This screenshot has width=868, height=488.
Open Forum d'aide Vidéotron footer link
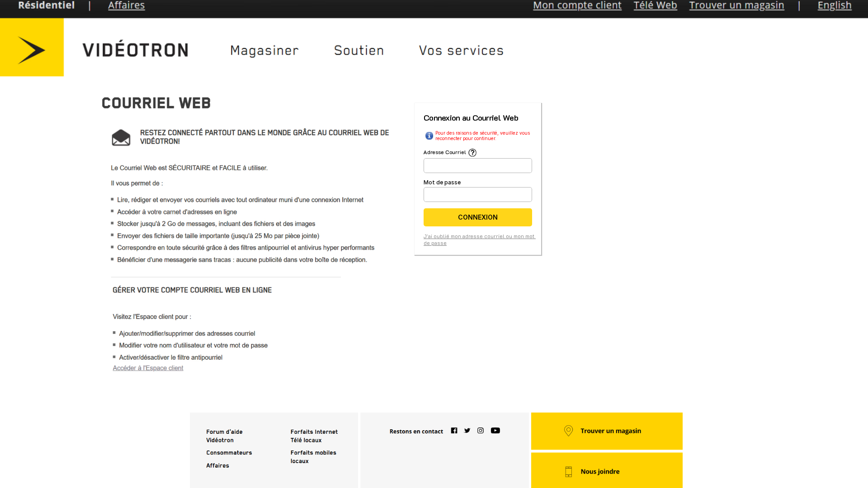click(224, 436)
